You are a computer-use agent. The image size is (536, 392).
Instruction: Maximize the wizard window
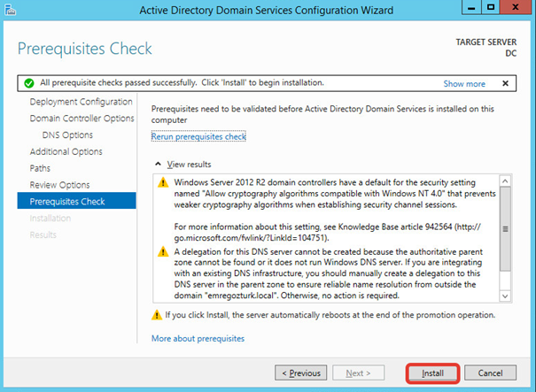click(x=491, y=7)
